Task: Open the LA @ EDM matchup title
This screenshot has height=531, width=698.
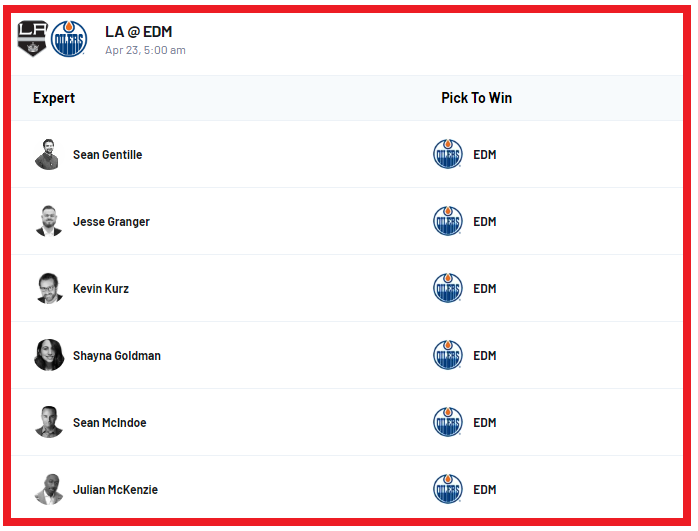Action: coord(138,32)
